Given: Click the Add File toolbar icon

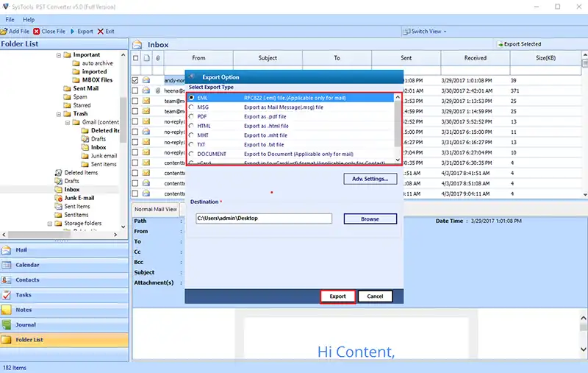Looking at the screenshot, I should [x=4, y=32].
